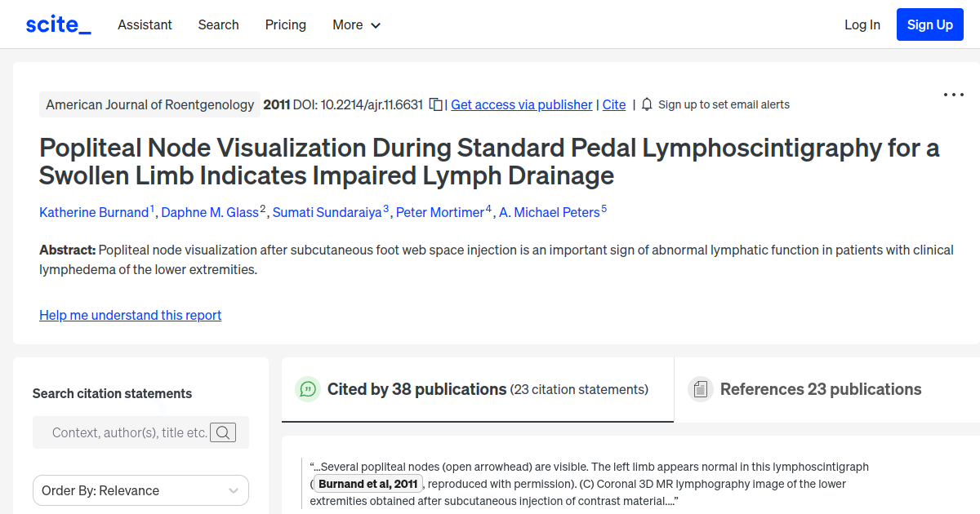Click Help me understand this report

point(131,315)
